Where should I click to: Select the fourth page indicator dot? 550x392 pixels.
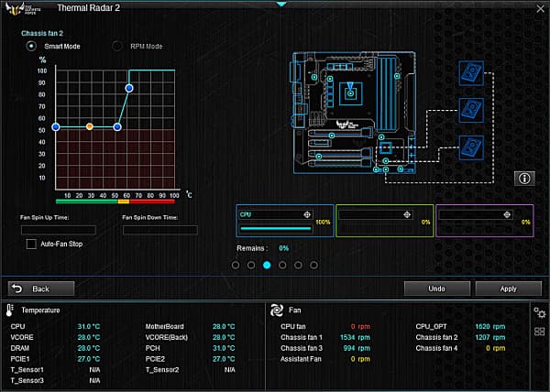[282, 266]
